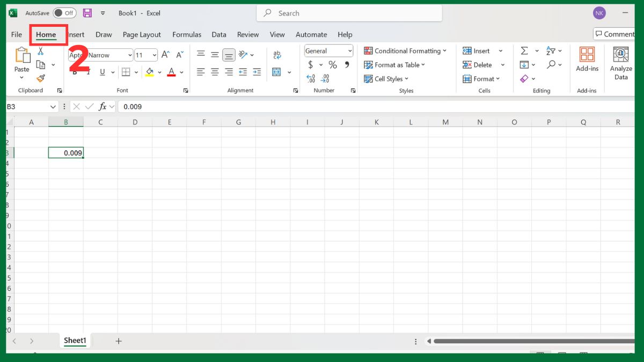644x362 pixels.
Task: Open the General number format dropdown
Action: coord(348,50)
